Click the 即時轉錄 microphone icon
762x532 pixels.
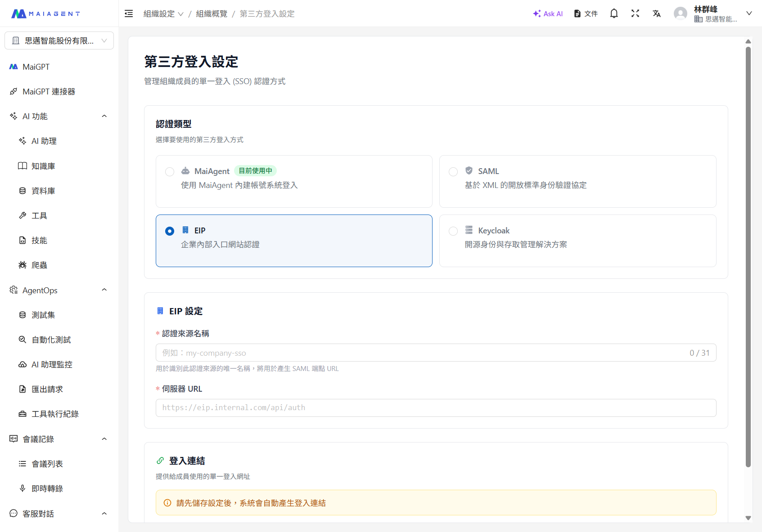pyautogui.click(x=23, y=488)
